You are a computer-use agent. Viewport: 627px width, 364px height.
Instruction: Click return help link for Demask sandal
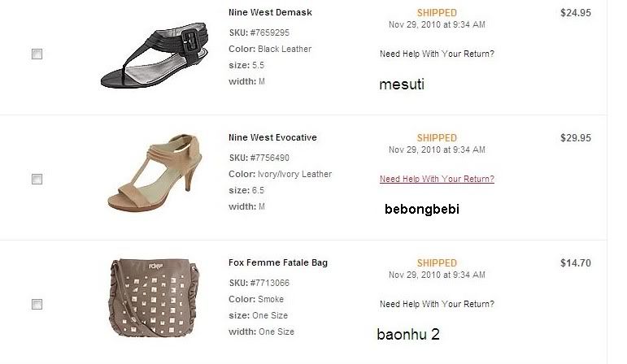(x=437, y=54)
